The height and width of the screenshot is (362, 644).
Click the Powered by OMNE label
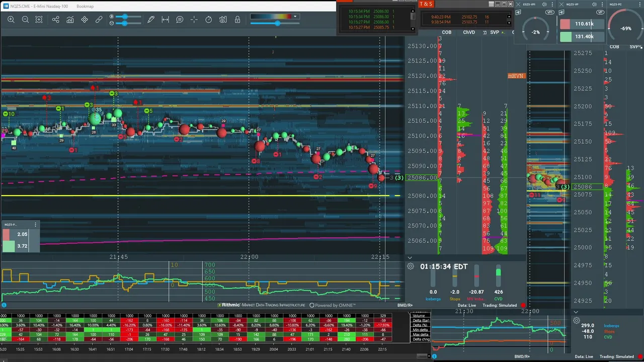click(333, 305)
